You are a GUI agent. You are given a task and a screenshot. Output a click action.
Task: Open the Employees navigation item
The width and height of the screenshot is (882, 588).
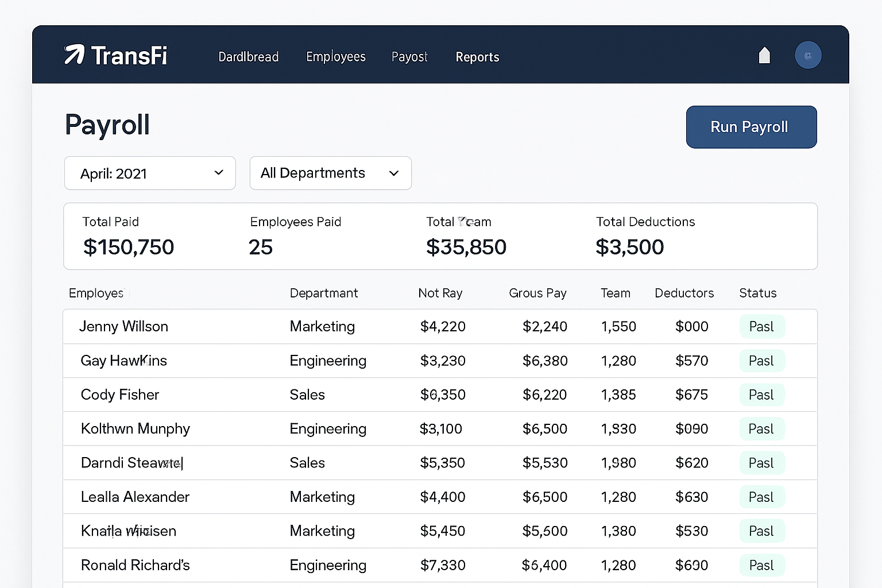pyautogui.click(x=336, y=57)
